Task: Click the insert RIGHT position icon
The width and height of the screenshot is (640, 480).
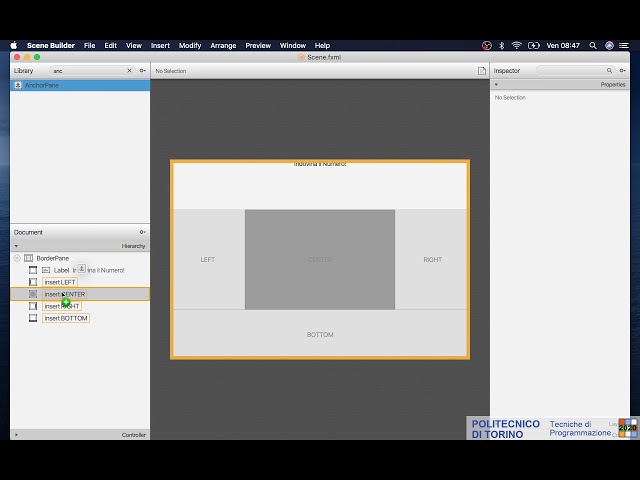Action: 33,306
